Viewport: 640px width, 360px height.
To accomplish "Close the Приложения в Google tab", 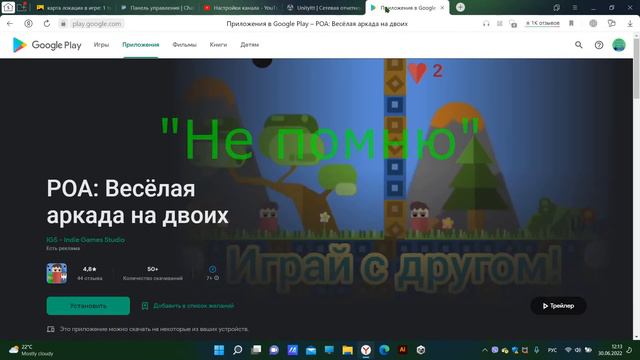I will 442,8.
